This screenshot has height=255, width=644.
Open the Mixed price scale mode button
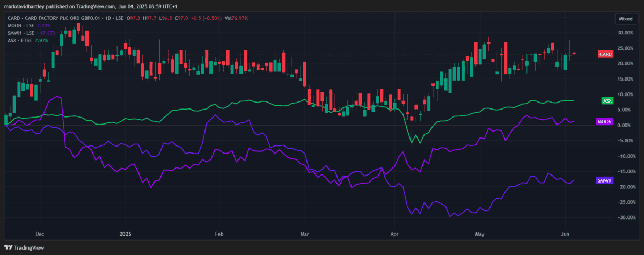coord(625,19)
